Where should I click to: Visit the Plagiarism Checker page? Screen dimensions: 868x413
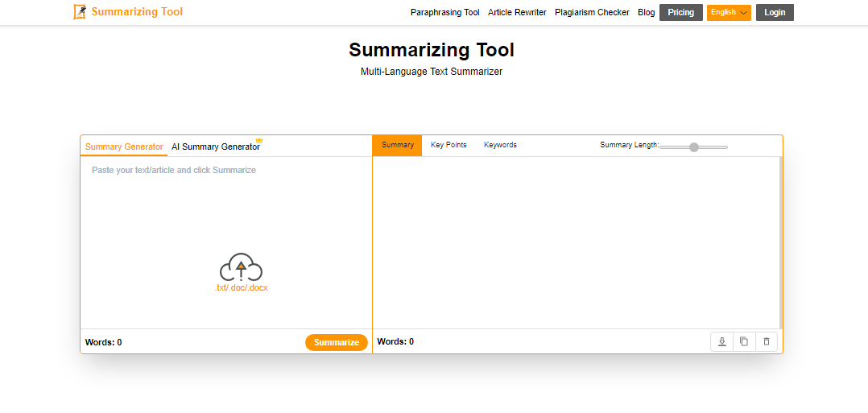[x=592, y=12]
